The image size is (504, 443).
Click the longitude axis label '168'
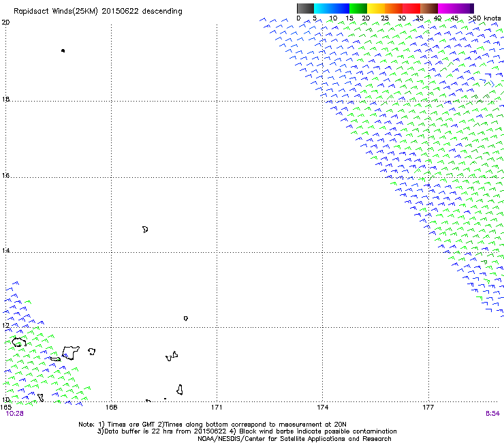click(111, 408)
